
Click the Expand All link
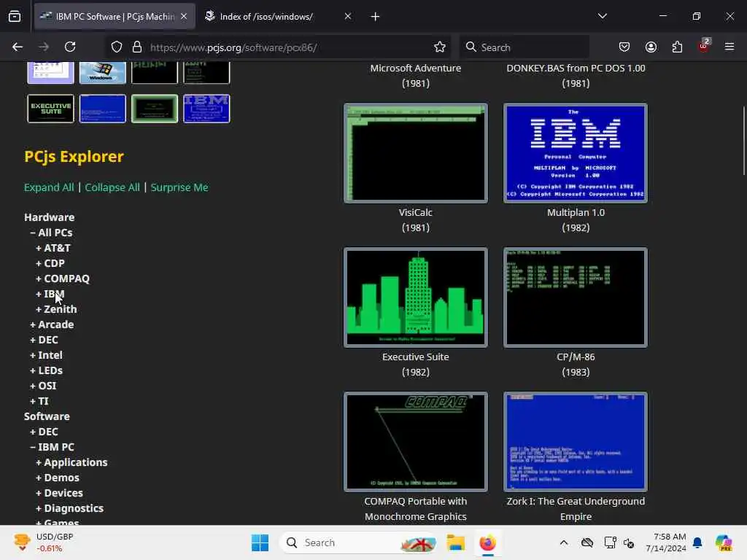[49, 187]
